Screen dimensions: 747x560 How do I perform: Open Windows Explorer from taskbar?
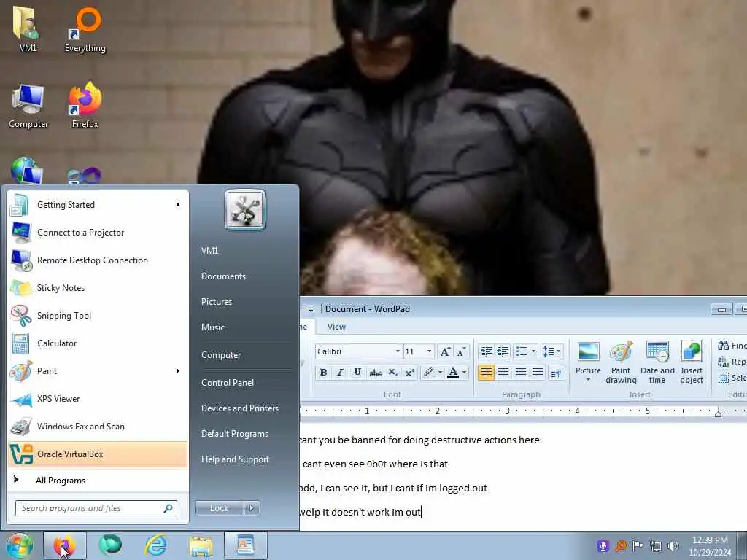coord(201,545)
